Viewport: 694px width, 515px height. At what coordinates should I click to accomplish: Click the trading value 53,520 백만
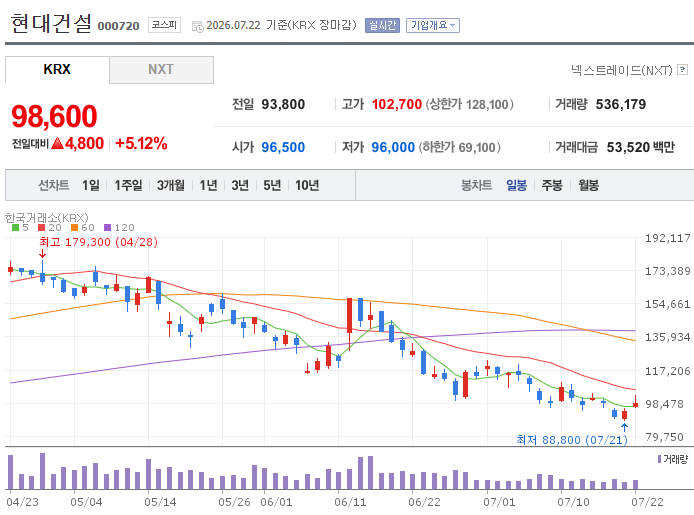(640, 147)
